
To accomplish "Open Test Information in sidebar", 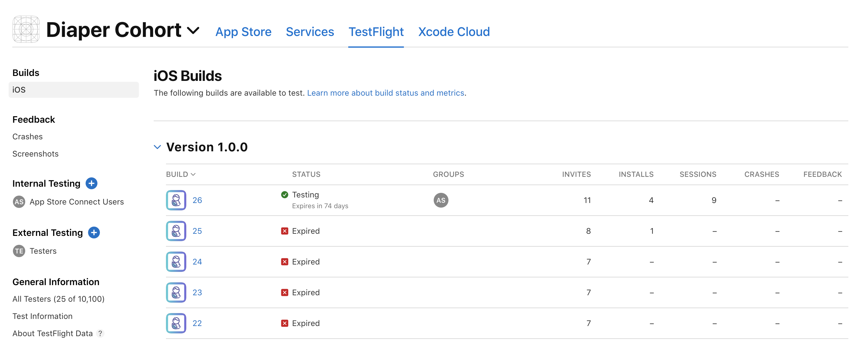I will point(42,316).
